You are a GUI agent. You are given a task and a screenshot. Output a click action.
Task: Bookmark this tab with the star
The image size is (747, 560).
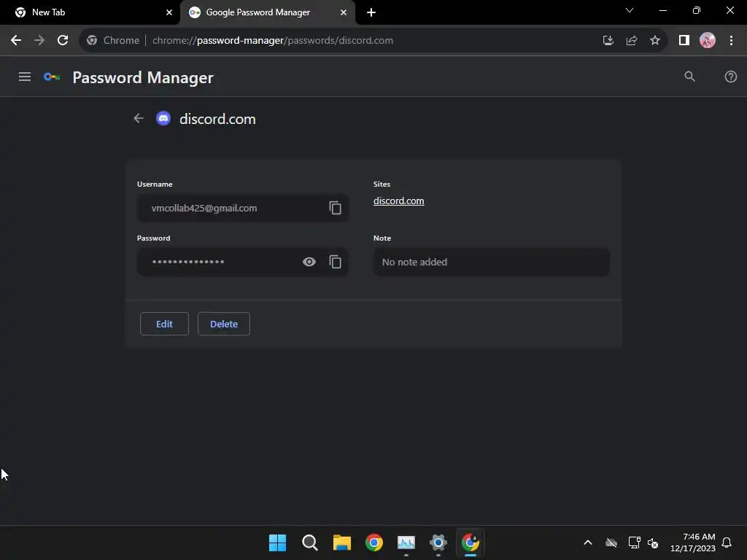[x=655, y=41]
